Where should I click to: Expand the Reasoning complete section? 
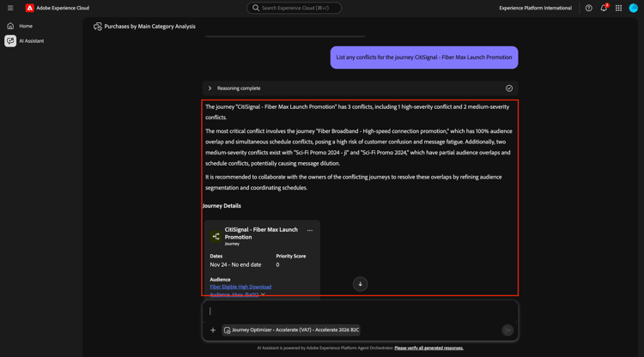point(210,88)
